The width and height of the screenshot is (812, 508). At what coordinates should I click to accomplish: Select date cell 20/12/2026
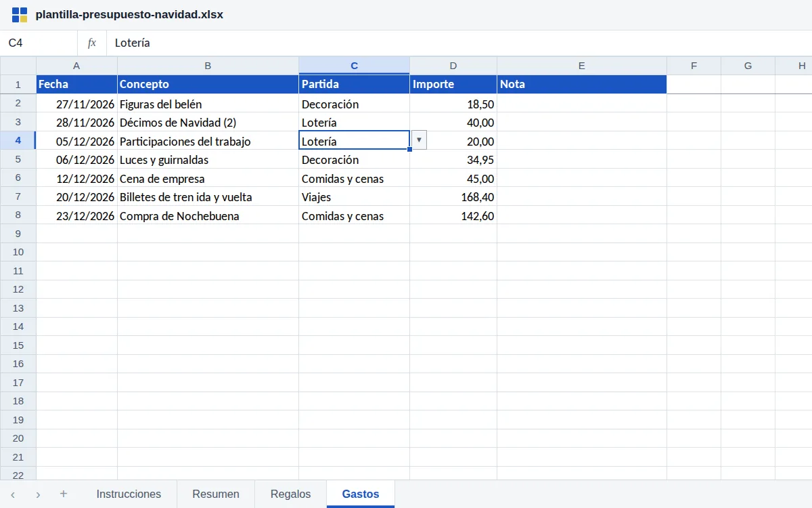pyautogui.click(x=76, y=196)
